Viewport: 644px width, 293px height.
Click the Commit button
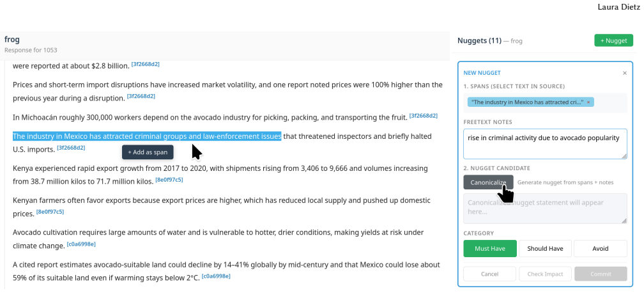(x=601, y=274)
